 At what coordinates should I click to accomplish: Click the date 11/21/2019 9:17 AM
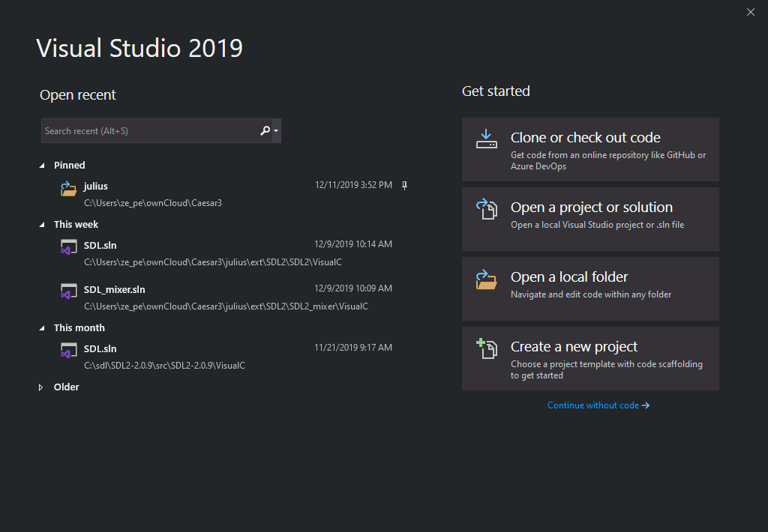coord(353,348)
